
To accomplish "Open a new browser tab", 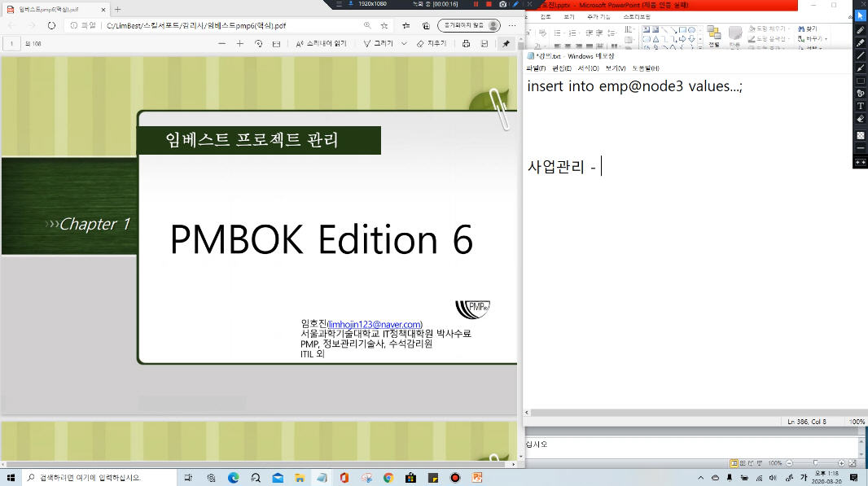I will (x=117, y=10).
